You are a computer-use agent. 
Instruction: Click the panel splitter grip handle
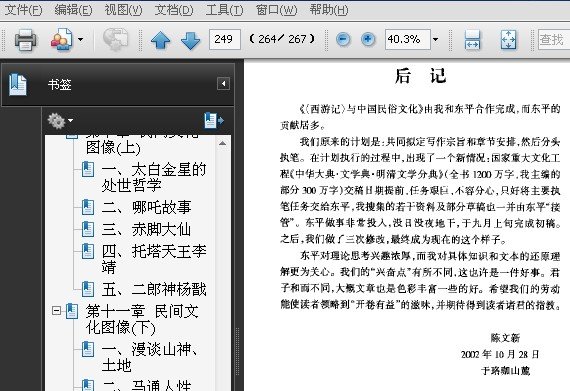[x=238, y=352]
